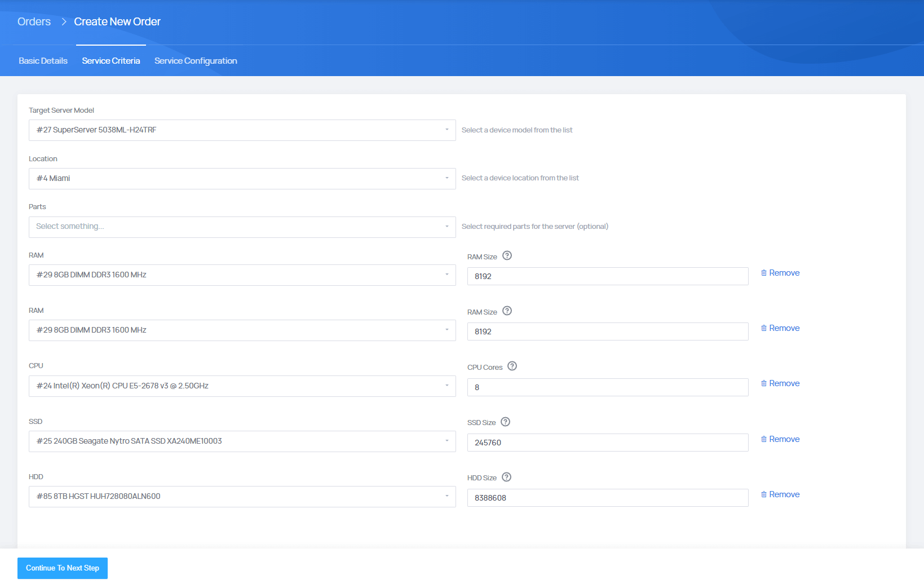The width and height of the screenshot is (924, 588).
Task: Click the Target Server Model label
Action: pos(61,110)
